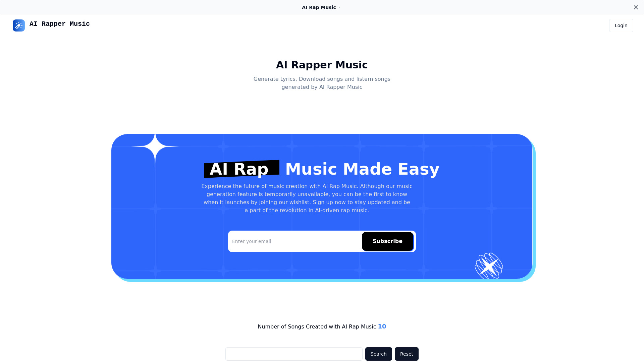Click the Subscribe button in blue section
The width and height of the screenshot is (644, 362).
point(387,241)
